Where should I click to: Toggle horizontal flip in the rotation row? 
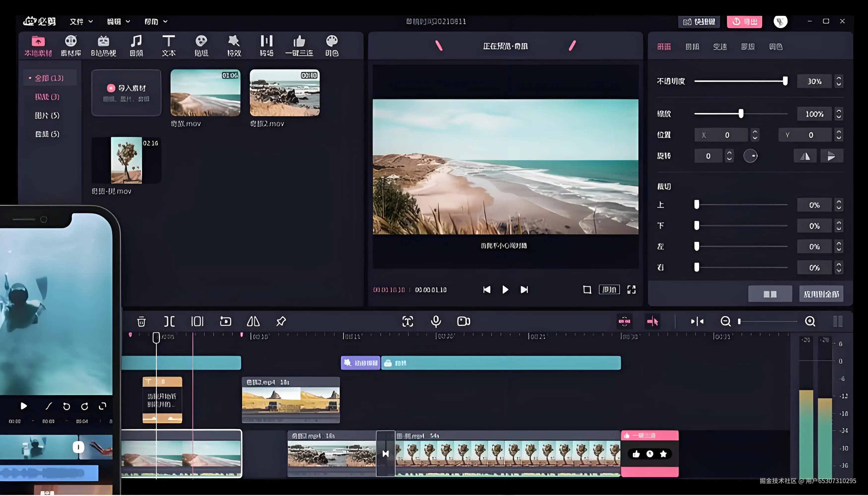click(805, 156)
